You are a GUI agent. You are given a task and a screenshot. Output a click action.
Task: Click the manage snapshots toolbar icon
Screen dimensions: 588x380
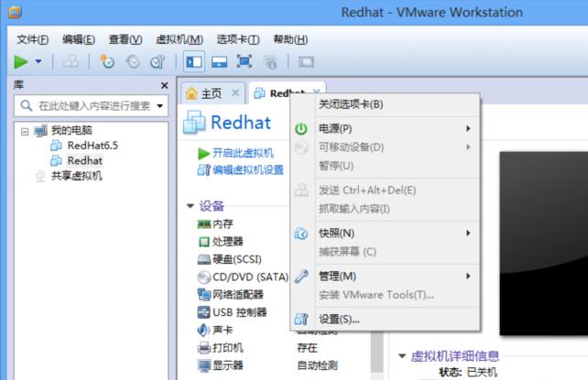coord(157,61)
